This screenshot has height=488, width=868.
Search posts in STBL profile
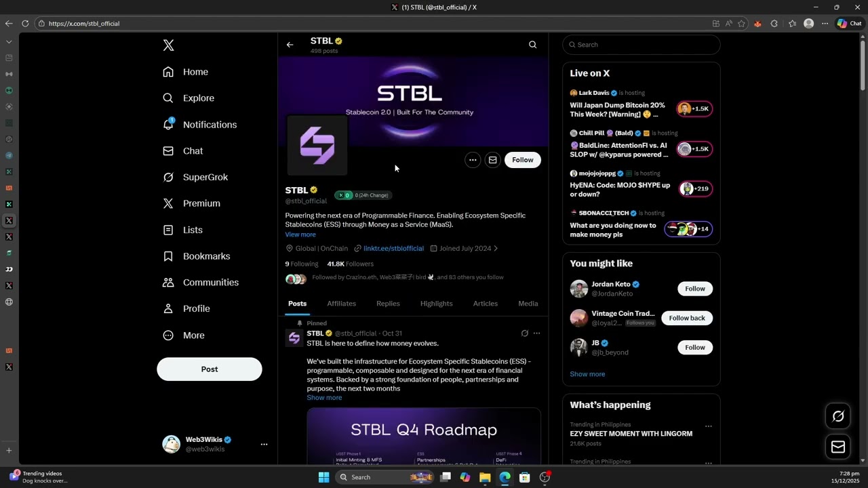tap(532, 45)
